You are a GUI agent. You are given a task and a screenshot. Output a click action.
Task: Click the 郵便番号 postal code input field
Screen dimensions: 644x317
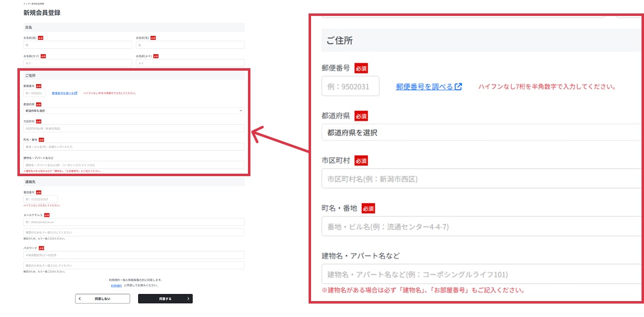[x=35, y=93]
